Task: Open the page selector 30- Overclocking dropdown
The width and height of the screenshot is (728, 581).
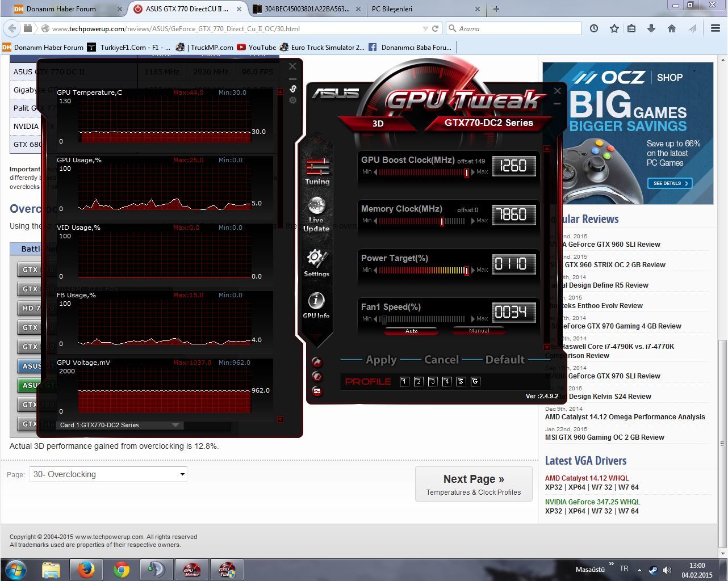Action: (x=108, y=474)
